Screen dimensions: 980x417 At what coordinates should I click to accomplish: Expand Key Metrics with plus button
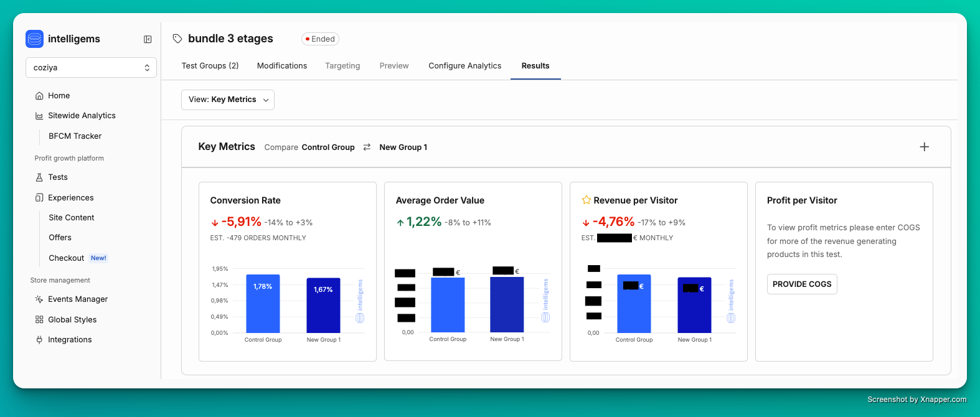(x=924, y=147)
